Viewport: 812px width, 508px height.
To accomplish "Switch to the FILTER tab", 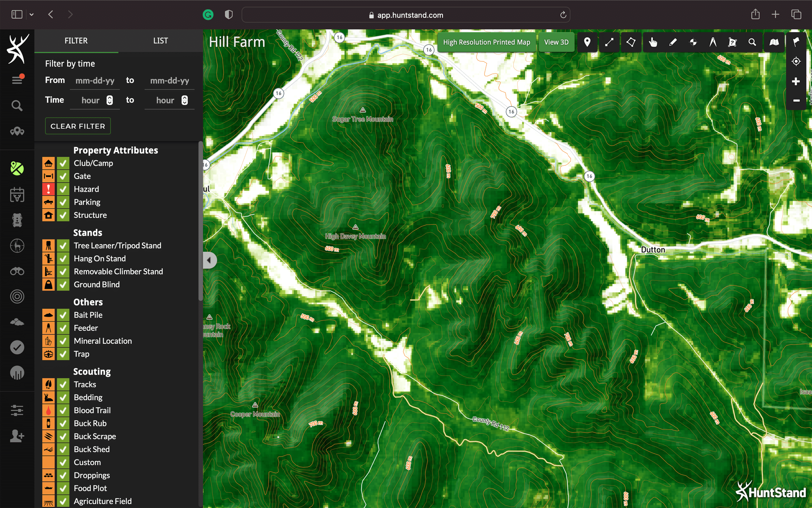I will [76, 41].
